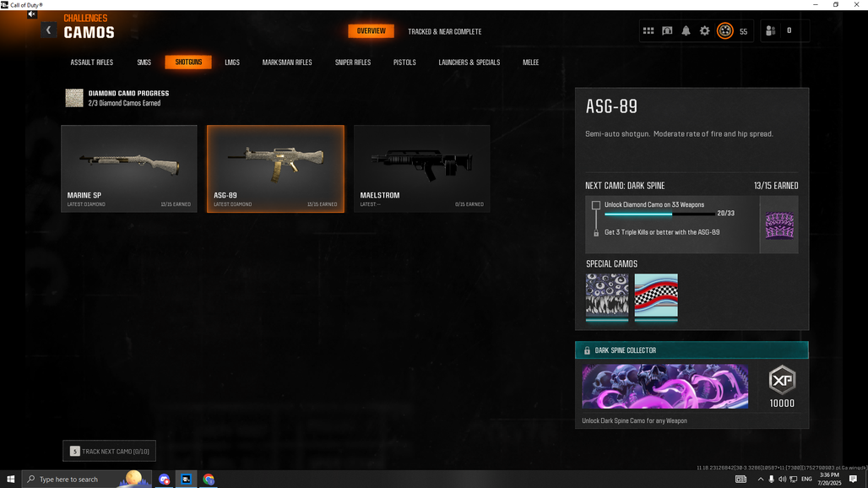Open the Pistols category
Image resolution: width=868 pixels, height=488 pixels.
tap(404, 62)
